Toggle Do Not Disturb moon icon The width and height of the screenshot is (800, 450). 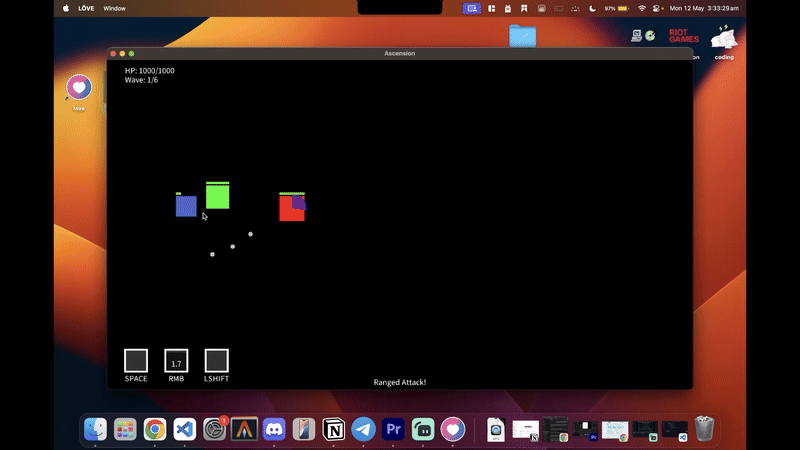pos(592,8)
